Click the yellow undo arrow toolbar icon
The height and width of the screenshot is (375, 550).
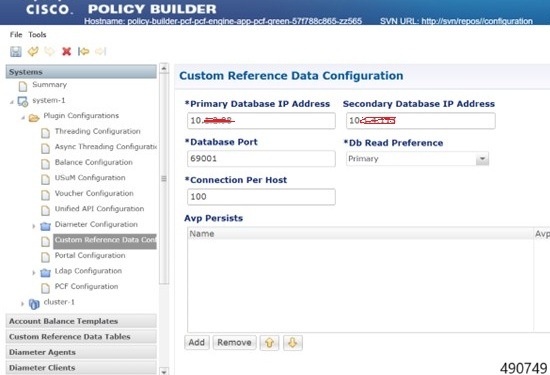point(33,52)
